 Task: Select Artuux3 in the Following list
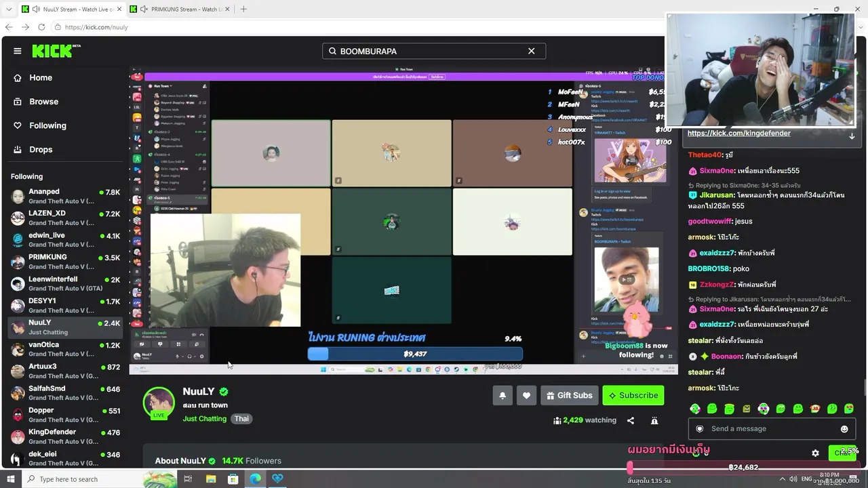65,371
